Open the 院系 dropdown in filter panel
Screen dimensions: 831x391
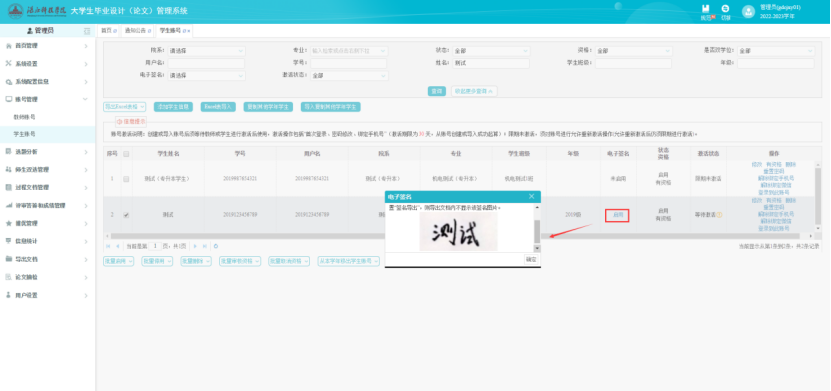tap(207, 51)
